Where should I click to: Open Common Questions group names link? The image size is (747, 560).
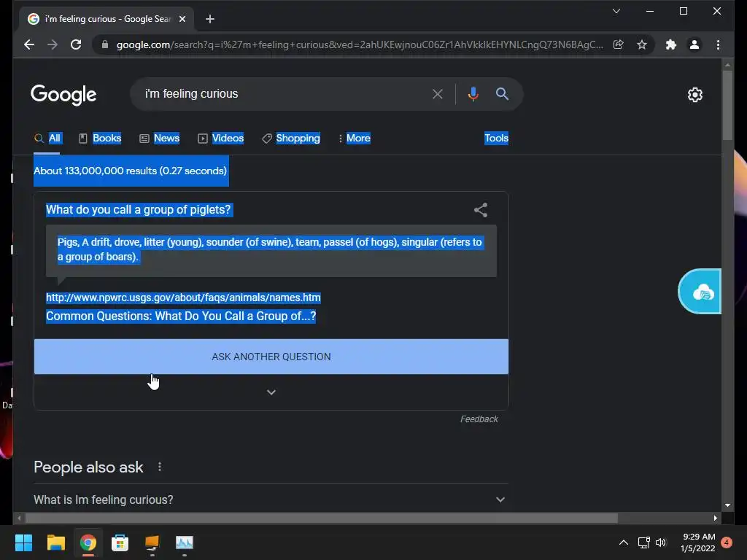click(181, 316)
